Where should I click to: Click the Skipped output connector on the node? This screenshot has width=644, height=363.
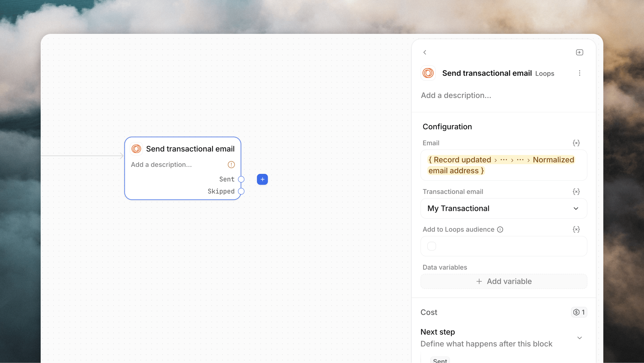[x=241, y=191]
